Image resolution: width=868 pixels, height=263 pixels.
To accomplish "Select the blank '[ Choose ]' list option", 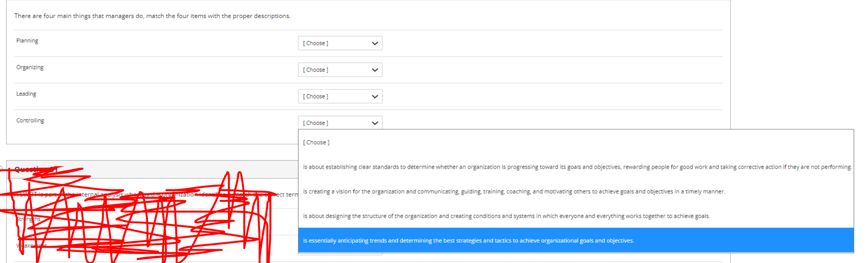I will pos(576,142).
